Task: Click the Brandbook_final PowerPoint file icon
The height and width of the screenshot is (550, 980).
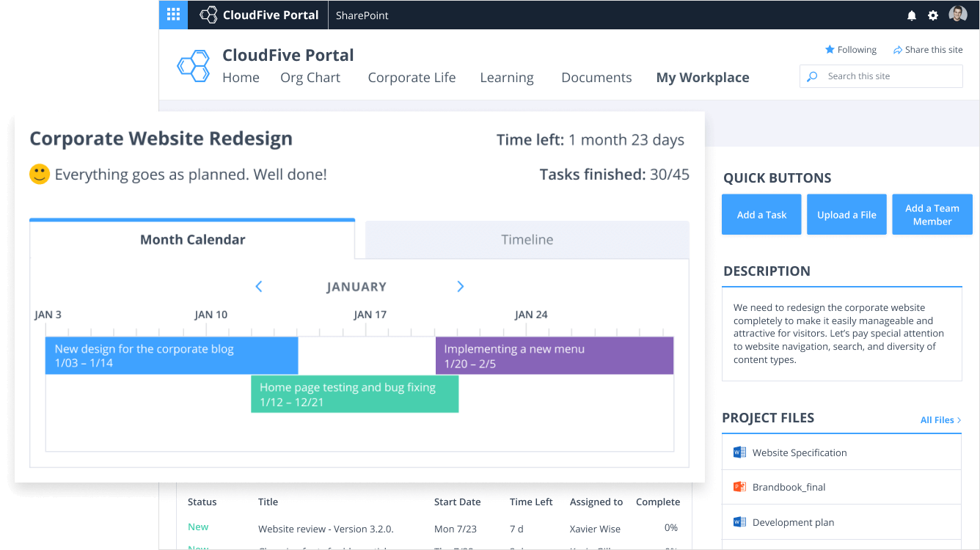Action: [x=739, y=487]
